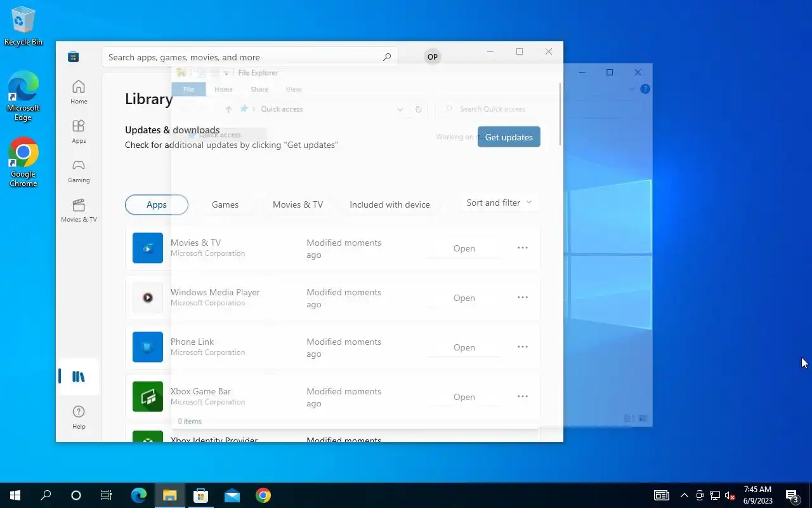Click Get updates button
Screen dimensions: 812x508
pos(509,137)
